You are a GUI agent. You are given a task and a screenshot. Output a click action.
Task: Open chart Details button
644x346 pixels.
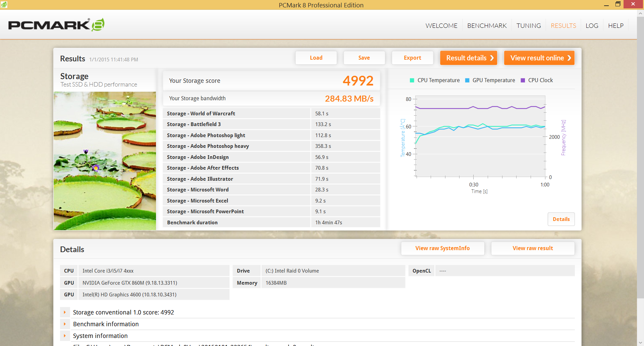pos(561,219)
